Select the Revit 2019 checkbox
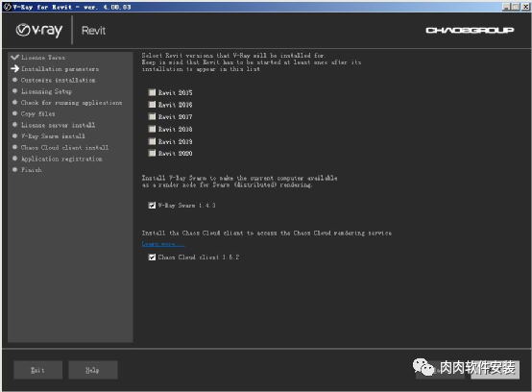 point(152,141)
